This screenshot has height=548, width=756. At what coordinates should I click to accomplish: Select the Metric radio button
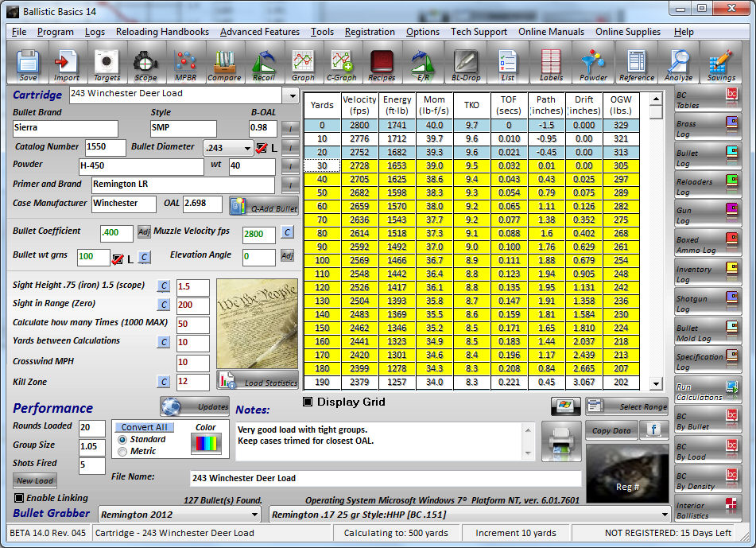click(x=122, y=452)
